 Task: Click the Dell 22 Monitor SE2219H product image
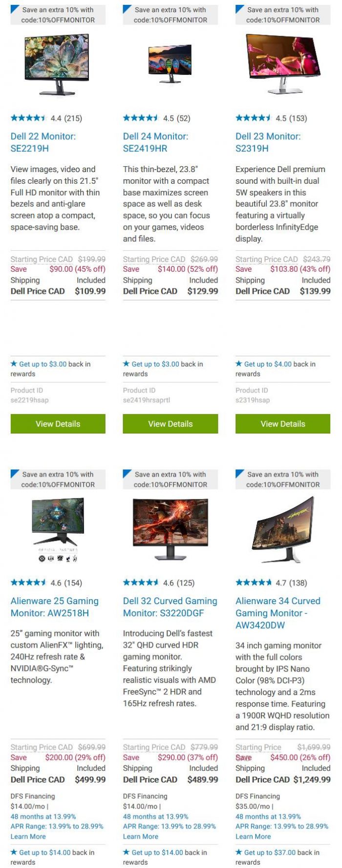coord(57,65)
